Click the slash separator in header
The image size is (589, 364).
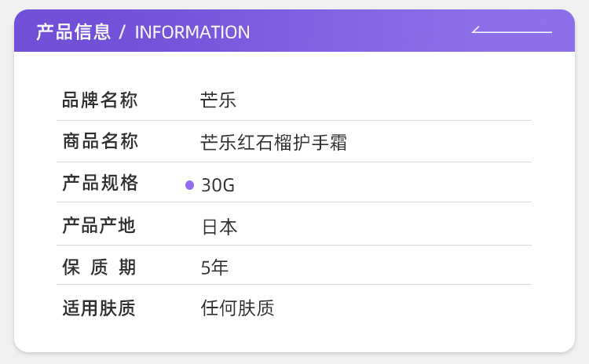tap(122, 32)
